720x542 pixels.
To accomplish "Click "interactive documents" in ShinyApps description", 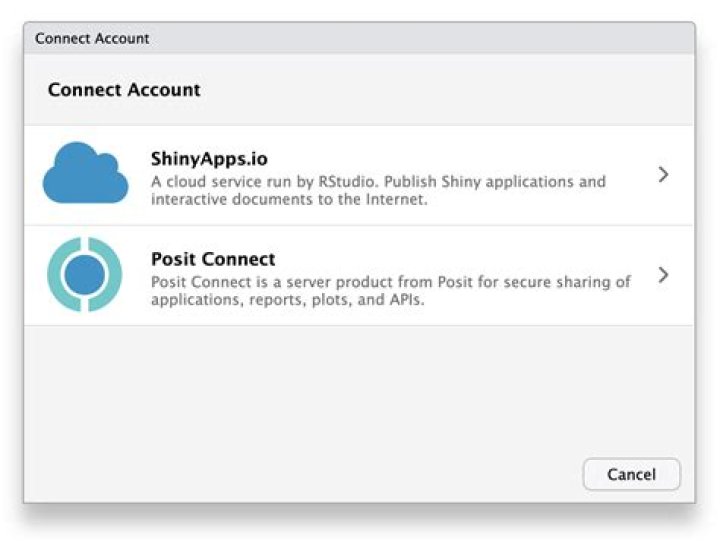I will tap(228, 199).
